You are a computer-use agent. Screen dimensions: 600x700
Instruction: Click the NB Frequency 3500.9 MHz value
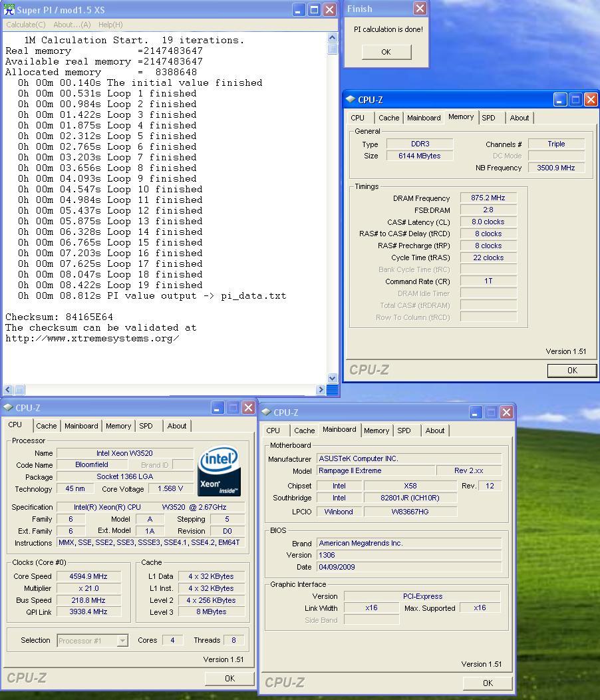coord(556,168)
